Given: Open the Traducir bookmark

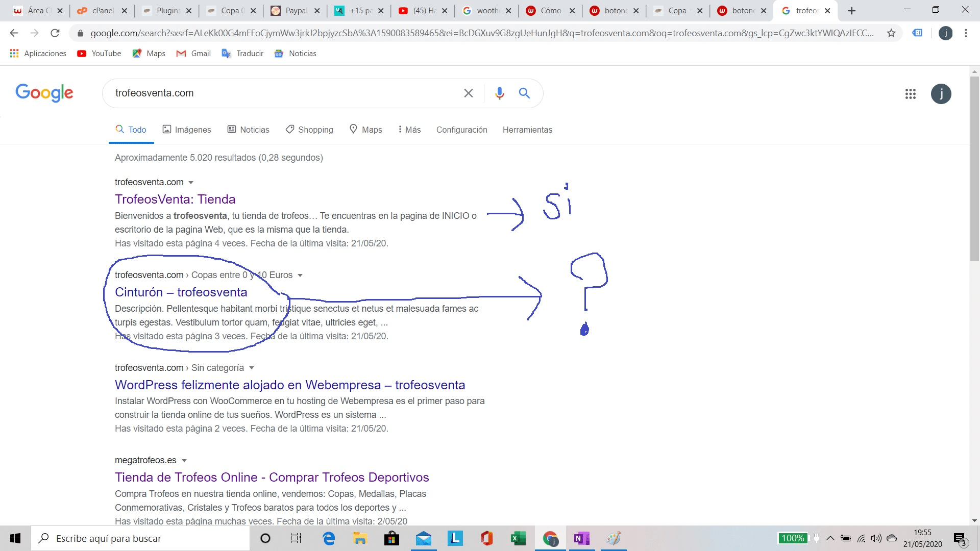Looking at the screenshot, I should click(x=242, y=54).
